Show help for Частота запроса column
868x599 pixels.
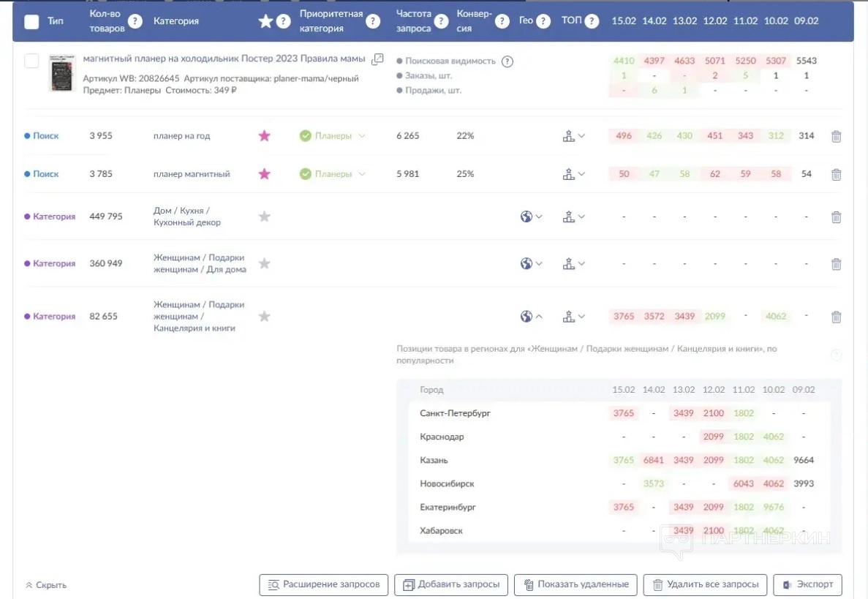pos(441,21)
